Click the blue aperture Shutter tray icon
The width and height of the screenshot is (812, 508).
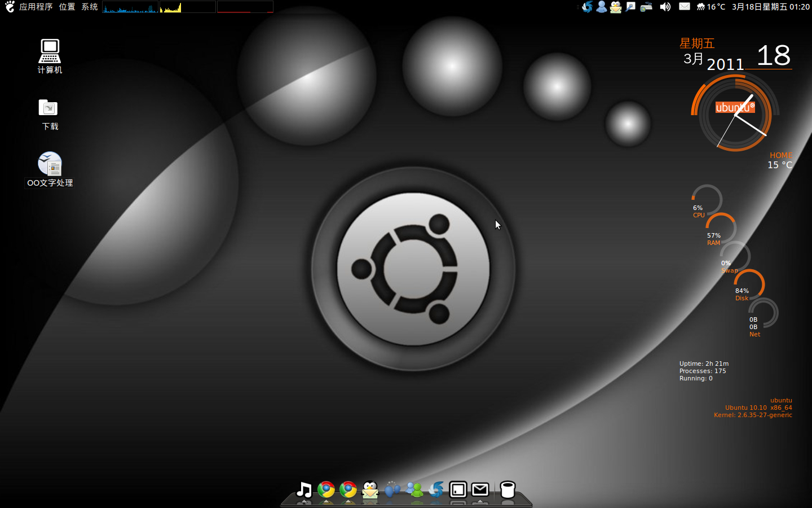(x=587, y=7)
